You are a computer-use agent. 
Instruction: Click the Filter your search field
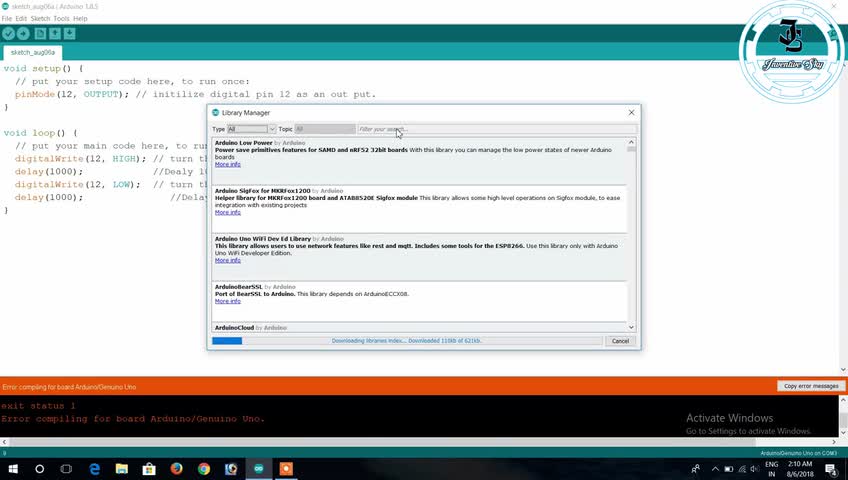click(x=497, y=129)
